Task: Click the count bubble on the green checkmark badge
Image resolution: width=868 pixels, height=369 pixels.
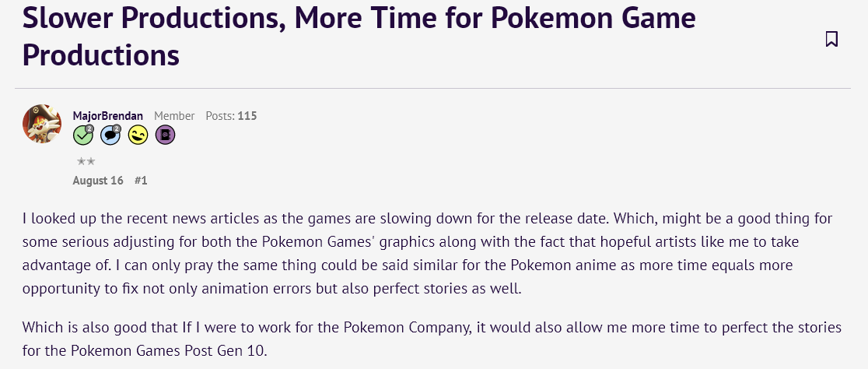Action: point(89,128)
